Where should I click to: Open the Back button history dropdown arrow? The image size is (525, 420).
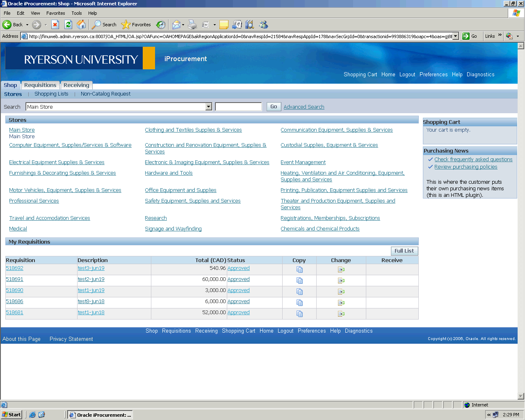click(x=27, y=25)
